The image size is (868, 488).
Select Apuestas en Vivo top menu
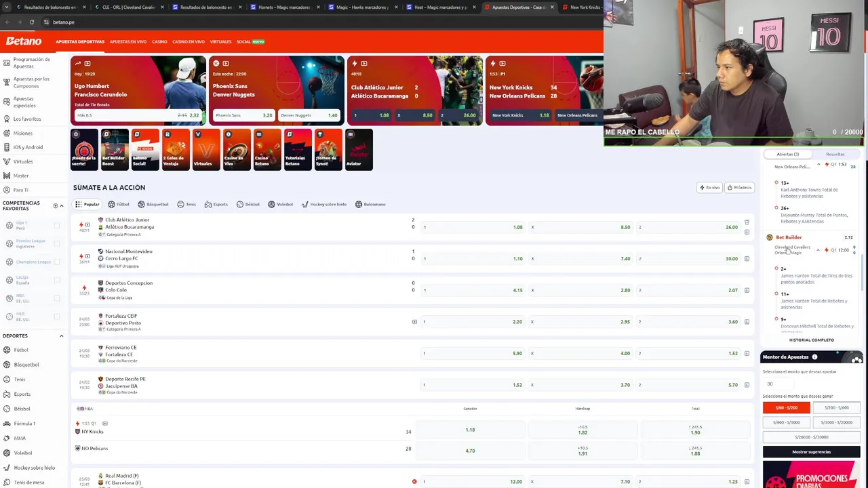click(x=128, y=42)
